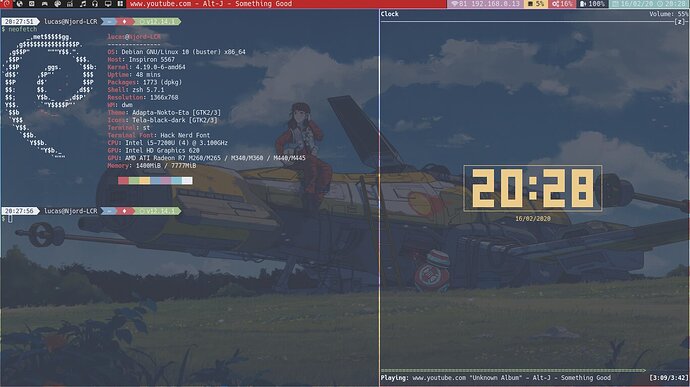This screenshot has width=690, height=387.
Task: Select the music note tag
Action: 83,4
